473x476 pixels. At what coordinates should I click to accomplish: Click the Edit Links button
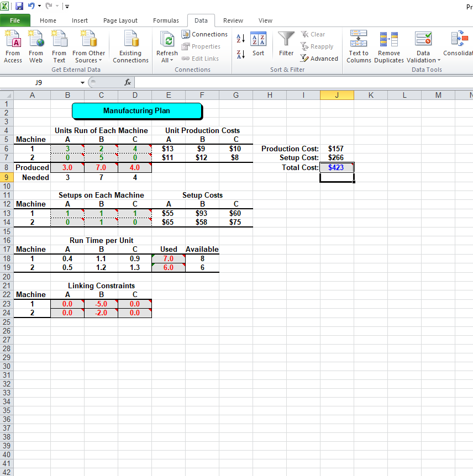200,59
